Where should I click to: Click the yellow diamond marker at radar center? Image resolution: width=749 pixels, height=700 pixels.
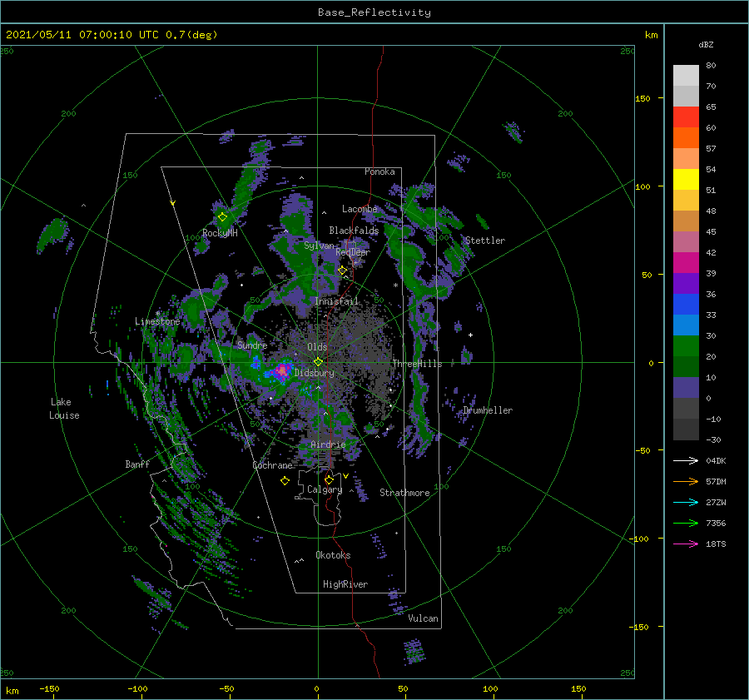tap(318, 362)
